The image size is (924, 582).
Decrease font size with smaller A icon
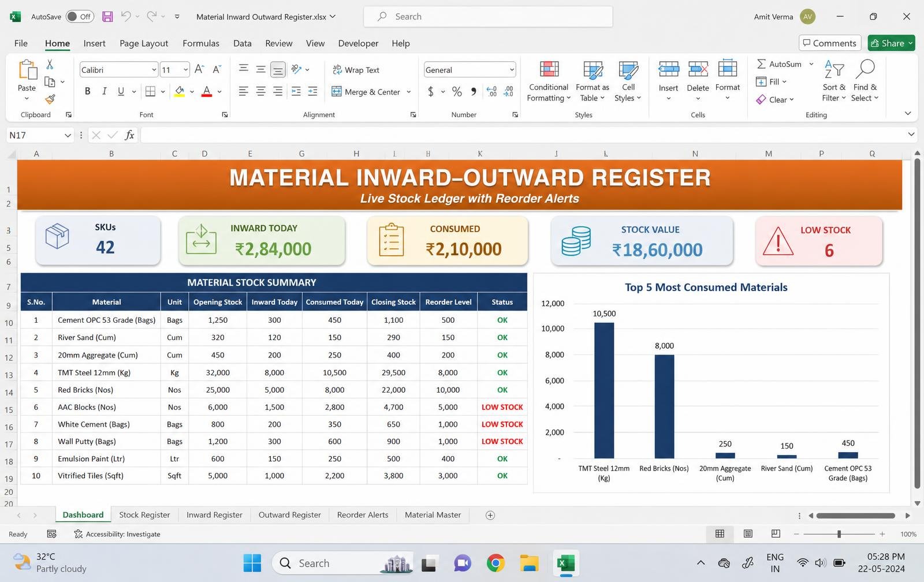pos(217,69)
